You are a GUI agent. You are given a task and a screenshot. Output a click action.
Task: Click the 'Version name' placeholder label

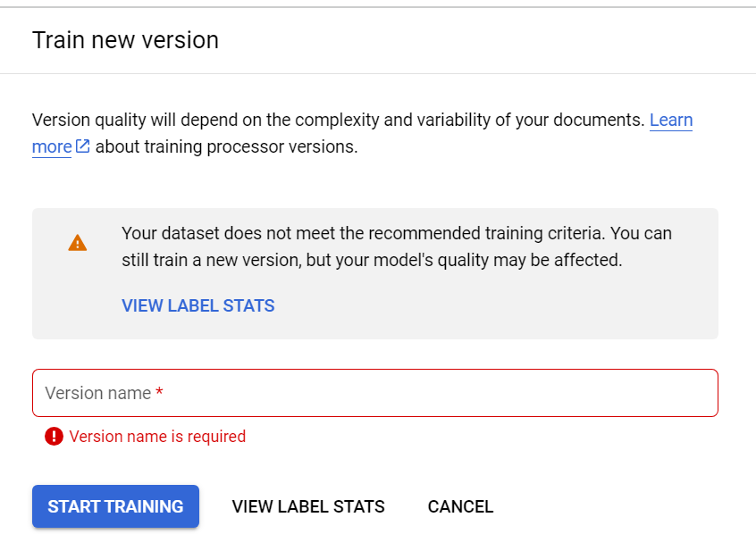coord(98,393)
